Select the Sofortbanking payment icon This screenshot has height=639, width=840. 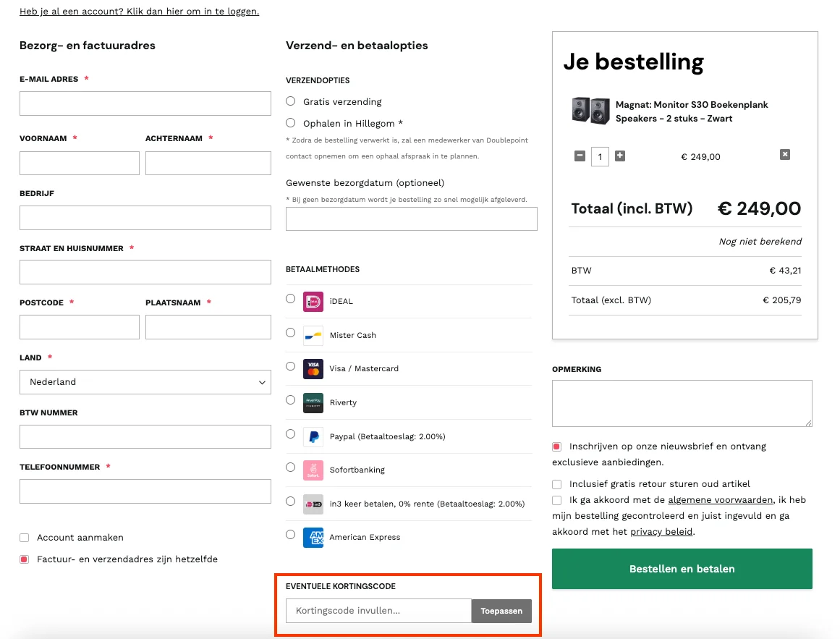(312, 470)
